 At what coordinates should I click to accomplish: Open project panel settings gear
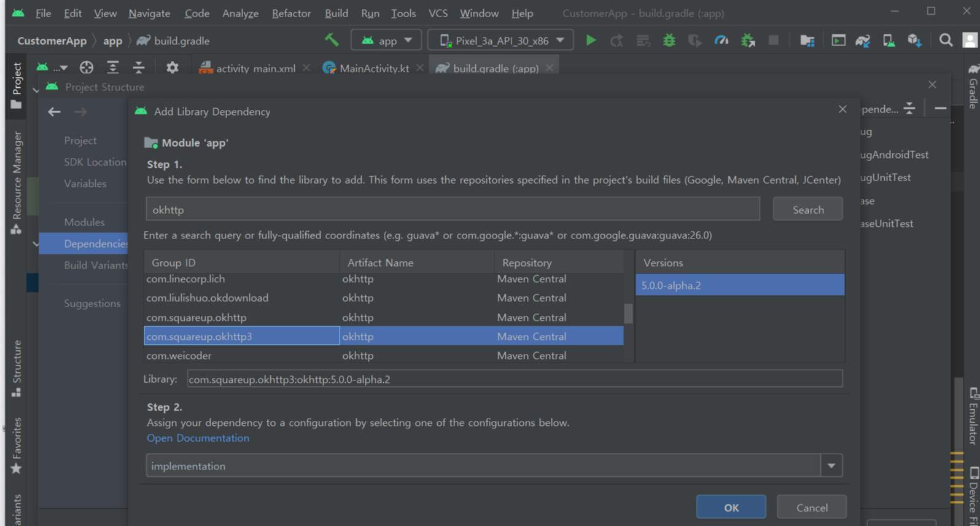coord(173,68)
